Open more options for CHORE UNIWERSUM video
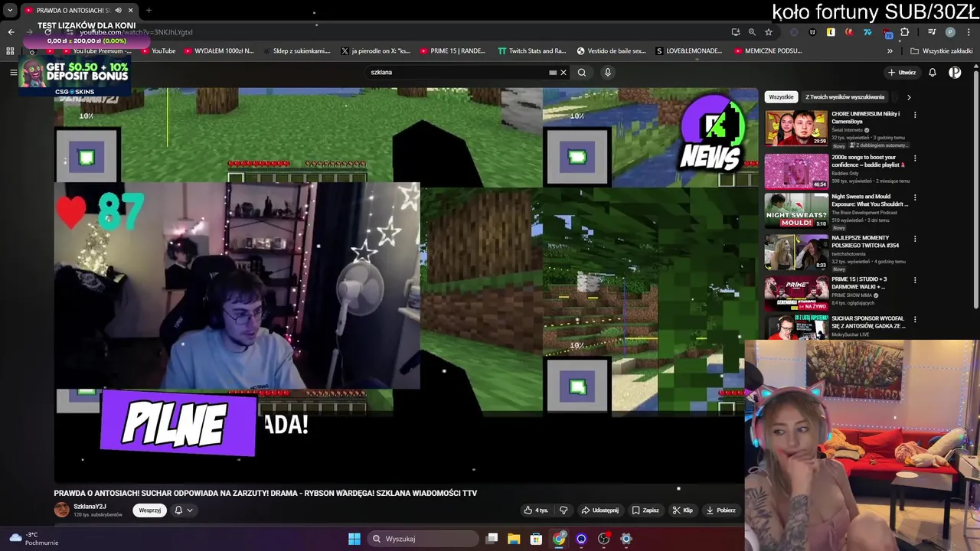980x551 pixels. click(915, 115)
